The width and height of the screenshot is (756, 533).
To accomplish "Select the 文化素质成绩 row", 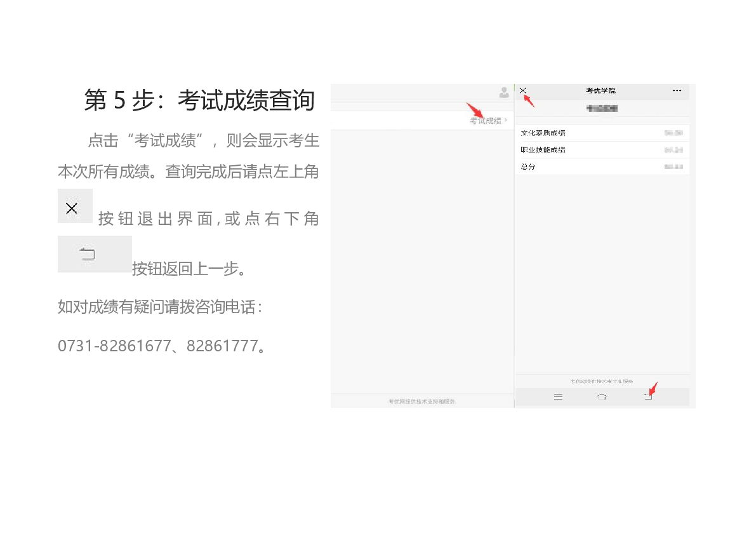I will 543,133.
